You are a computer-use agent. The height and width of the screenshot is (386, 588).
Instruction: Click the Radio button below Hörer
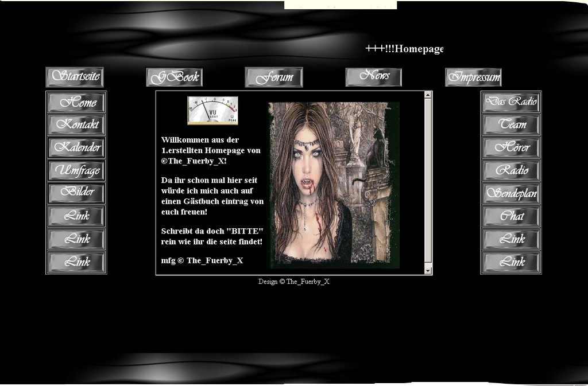click(511, 171)
